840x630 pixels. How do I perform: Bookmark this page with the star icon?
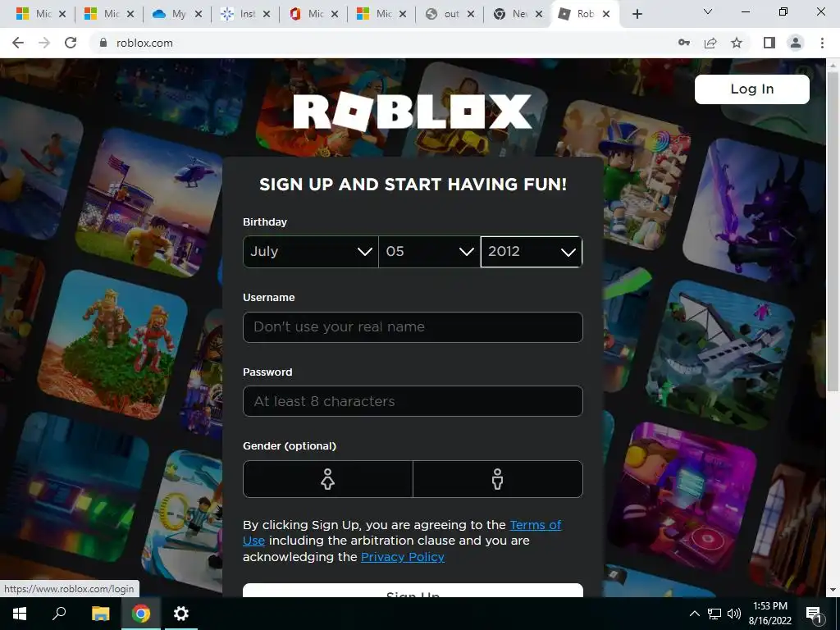point(737,43)
